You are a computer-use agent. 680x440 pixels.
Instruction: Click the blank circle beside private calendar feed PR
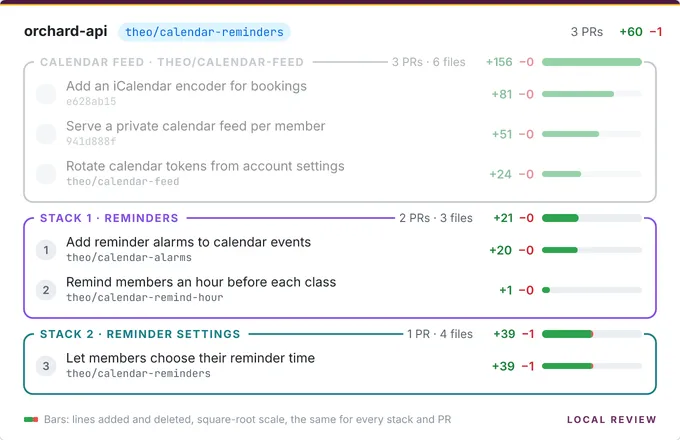tap(46, 134)
